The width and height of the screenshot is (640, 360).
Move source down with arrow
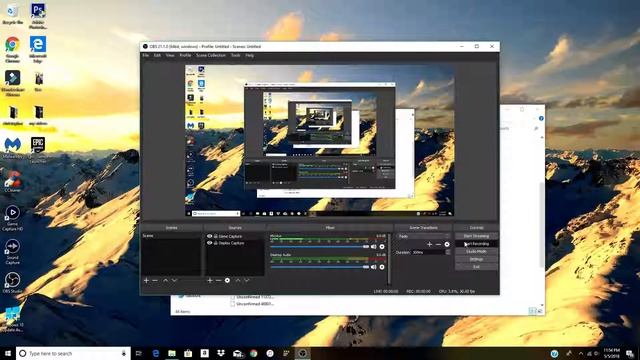click(x=247, y=280)
